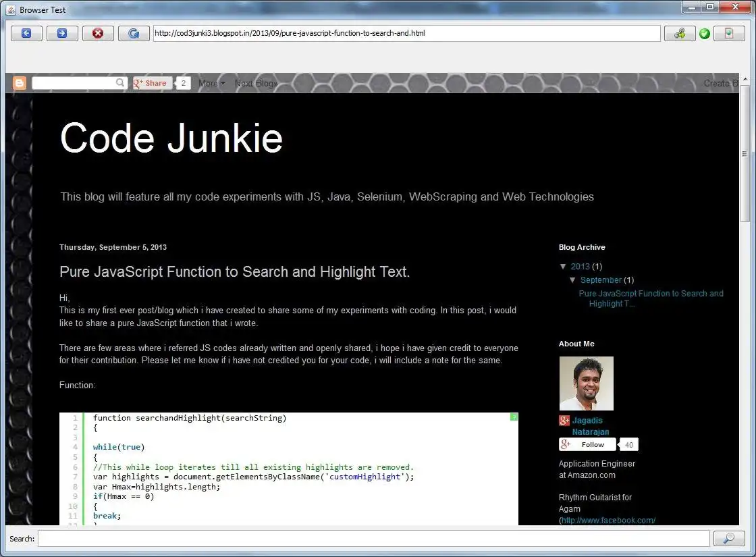Open Jagadis Natarajan profile link
The height and width of the screenshot is (557, 756).
pos(591,426)
